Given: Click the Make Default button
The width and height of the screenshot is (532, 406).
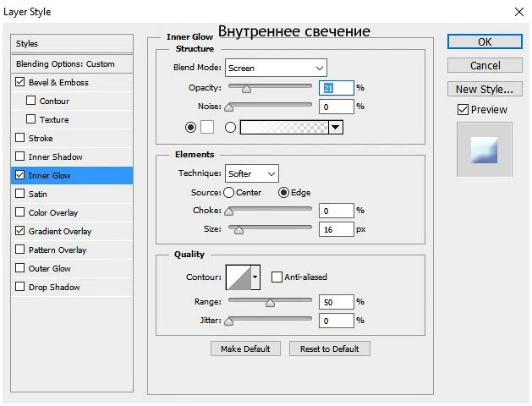Looking at the screenshot, I should (x=245, y=348).
